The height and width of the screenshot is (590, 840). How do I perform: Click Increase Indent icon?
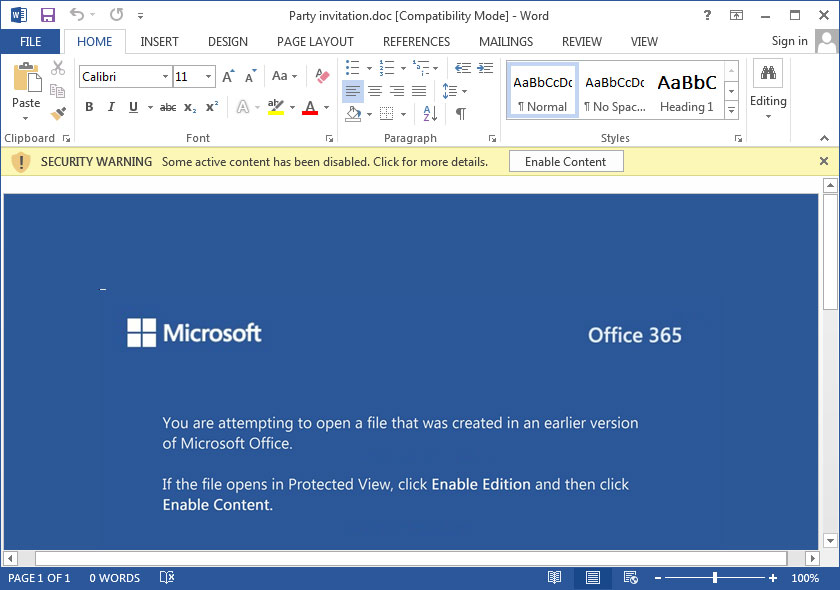[x=485, y=68]
